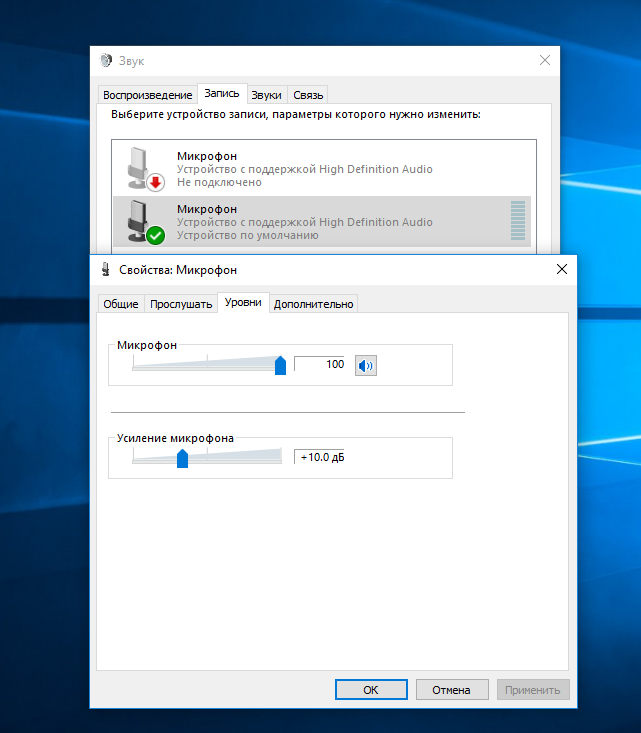The height and width of the screenshot is (733, 641).
Task: Select the Уровни tab
Action: click(243, 303)
